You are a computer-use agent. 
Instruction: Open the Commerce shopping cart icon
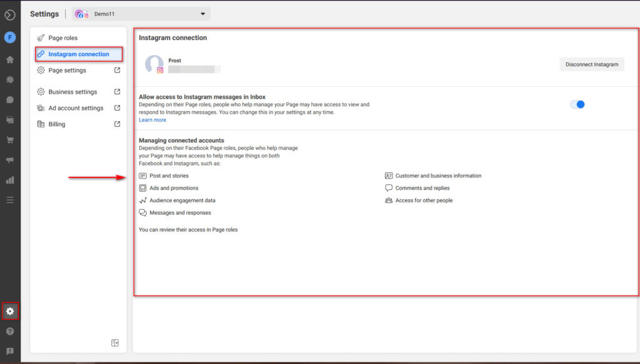coord(10,140)
